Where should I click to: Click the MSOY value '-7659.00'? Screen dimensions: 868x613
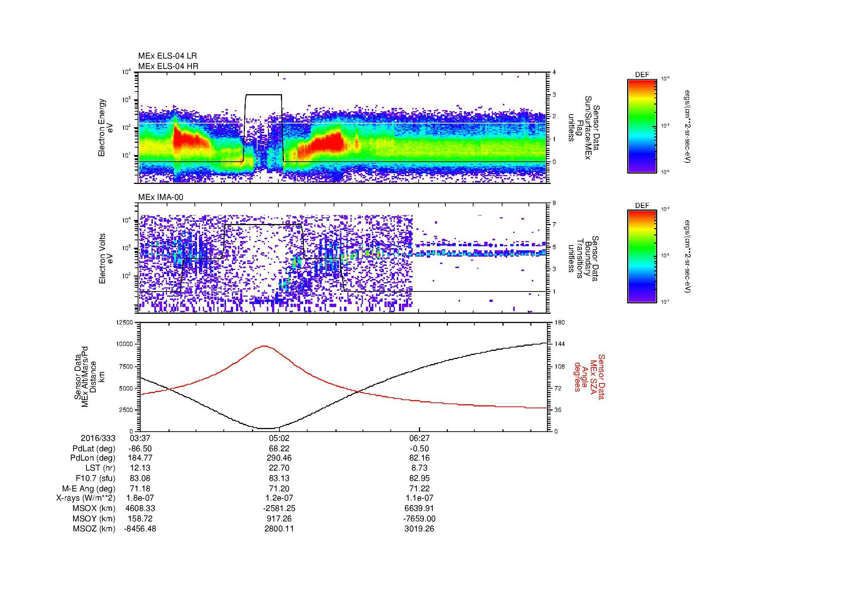[419, 518]
